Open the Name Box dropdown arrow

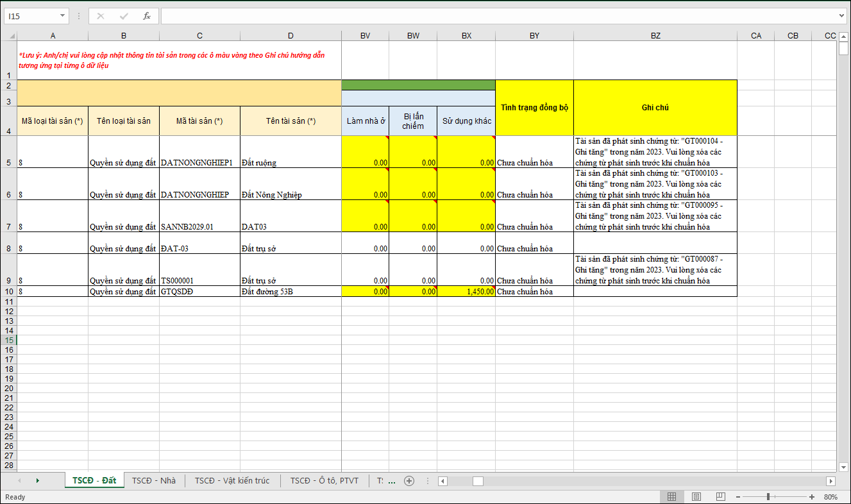click(62, 16)
